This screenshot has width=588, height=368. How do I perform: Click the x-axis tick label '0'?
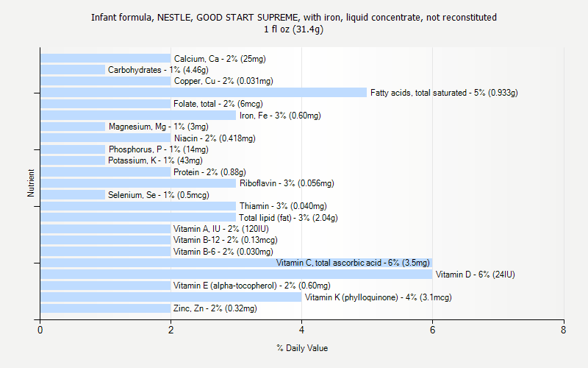(x=40, y=330)
